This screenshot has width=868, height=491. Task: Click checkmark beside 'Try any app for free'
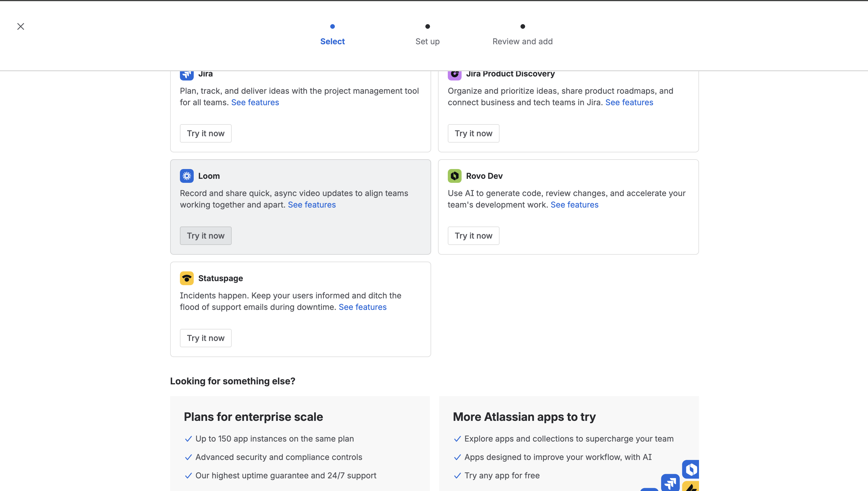(458, 475)
